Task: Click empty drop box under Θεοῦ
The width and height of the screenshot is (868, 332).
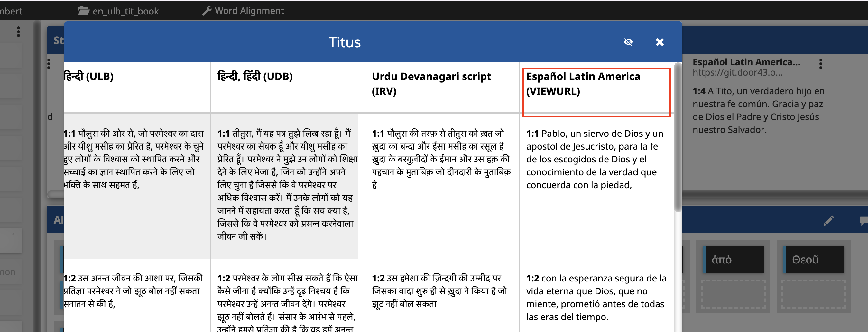Action: click(x=814, y=294)
